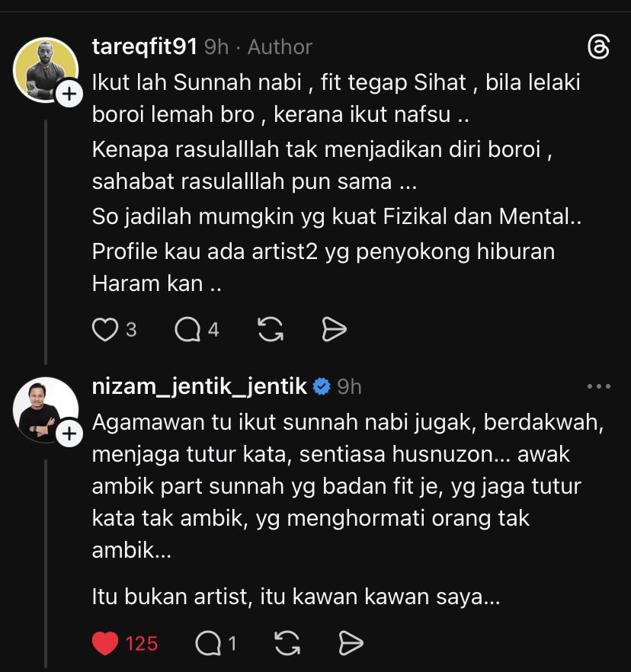The width and height of the screenshot is (631, 672).
Task: Like tareqfit91's post with the heart icon
Action: coord(102,329)
